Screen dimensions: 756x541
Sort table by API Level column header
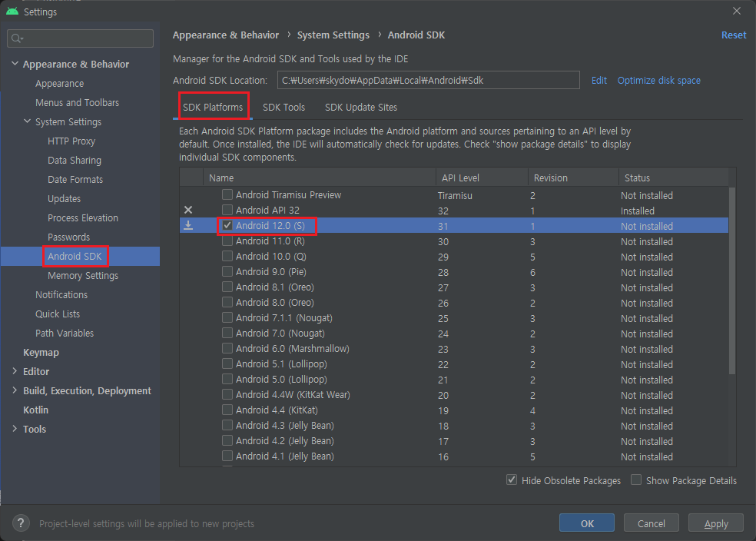(x=482, y=178)
